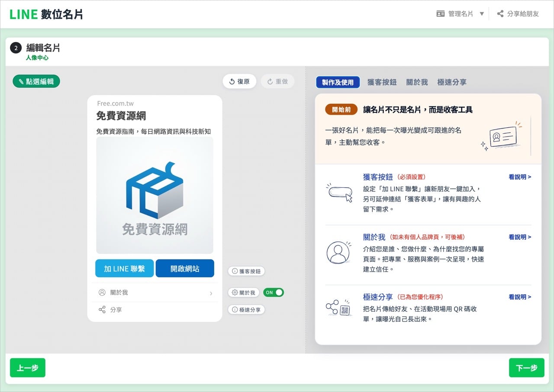Click the 點選編輯 button

point(36,81)
